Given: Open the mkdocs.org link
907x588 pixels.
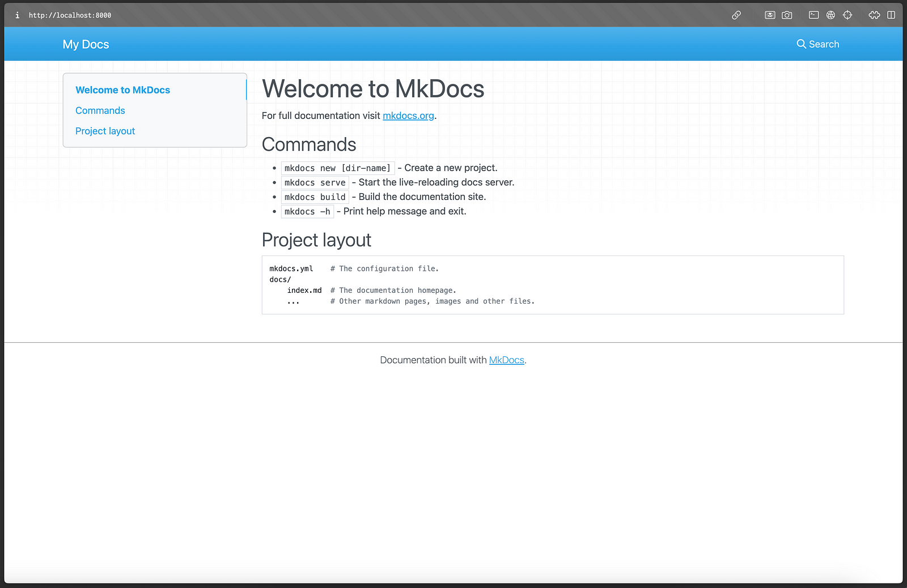Looking at the screenshot, I should point(408,116).
